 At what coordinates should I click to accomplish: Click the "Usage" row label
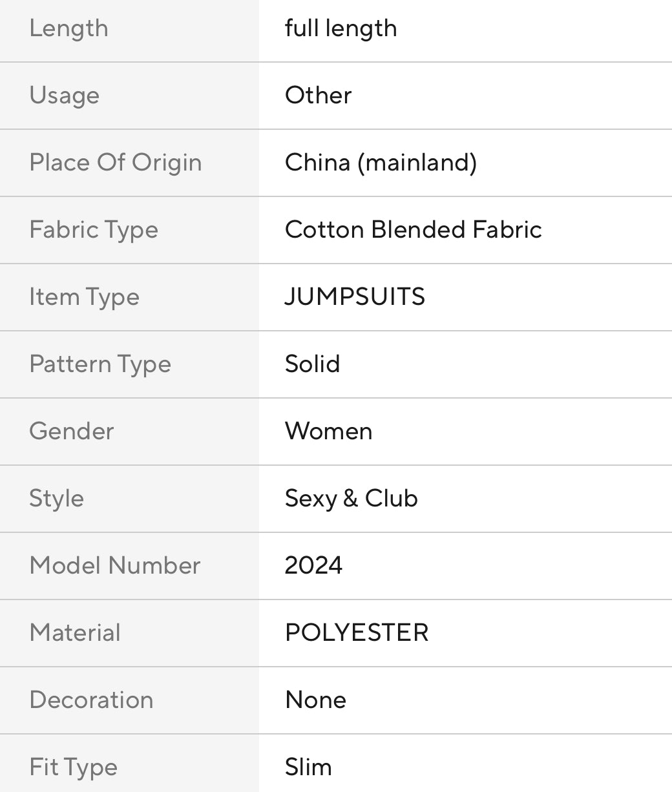[x=65, y=96]
